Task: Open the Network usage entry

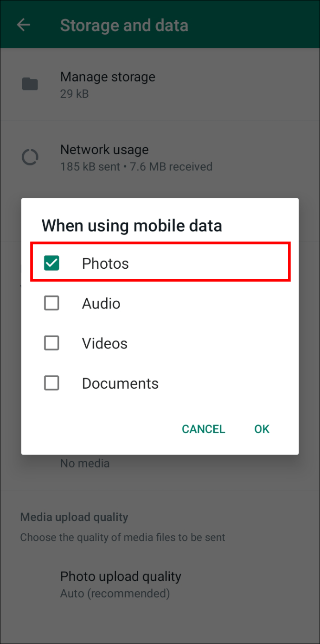Action: coord(160,158)
